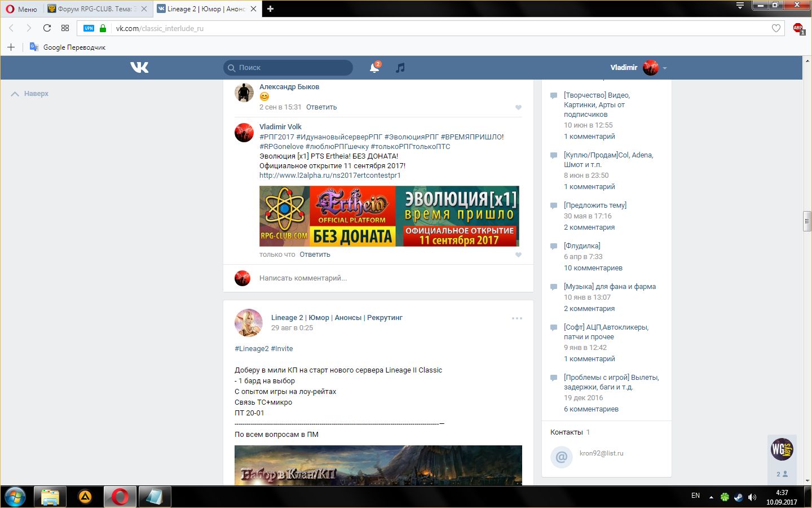Click the Steam tray icon
Image resolution: width=812 pixels, height=508 pixels.
pos(738,497)
